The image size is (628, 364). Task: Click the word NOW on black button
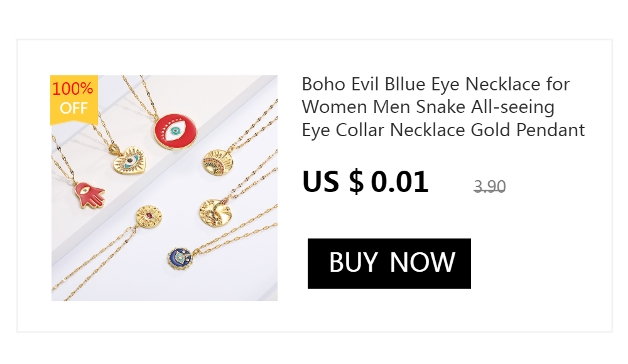pyautogui.click(x=422, y=263)
